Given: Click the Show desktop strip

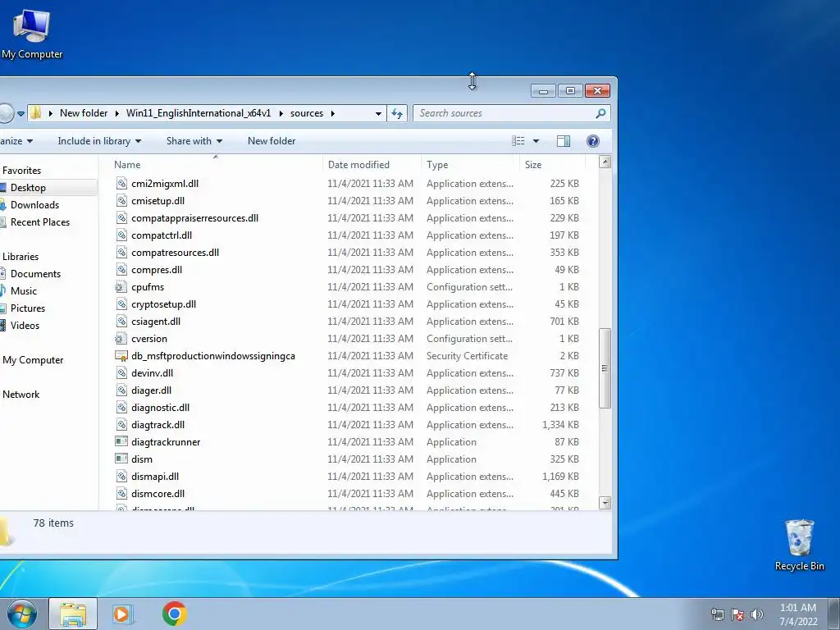Looking at the screenshot, I should click(x=834, y=614).
